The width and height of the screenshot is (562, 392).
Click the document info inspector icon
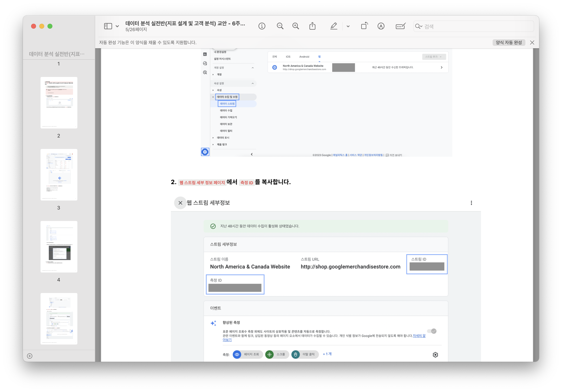point(262,26)
